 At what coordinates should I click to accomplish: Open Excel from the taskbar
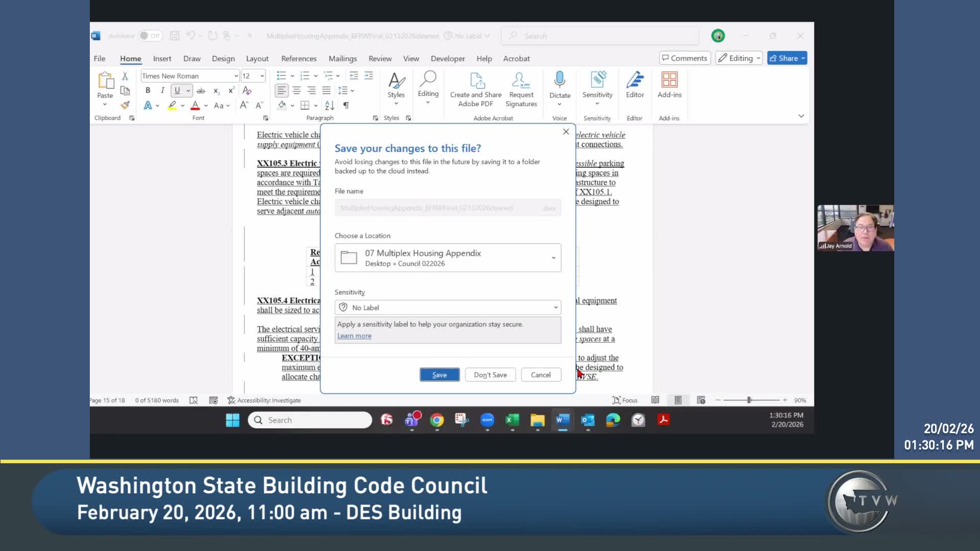point(512,420)
